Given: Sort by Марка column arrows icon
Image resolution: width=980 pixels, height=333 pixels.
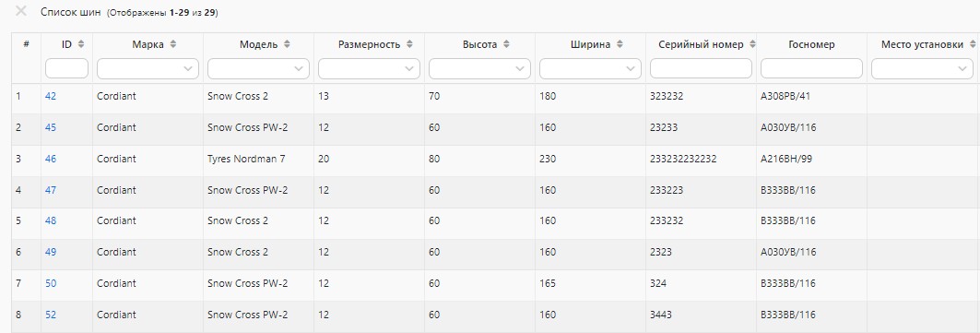Looking at the screenshot, I should point(173,44).
